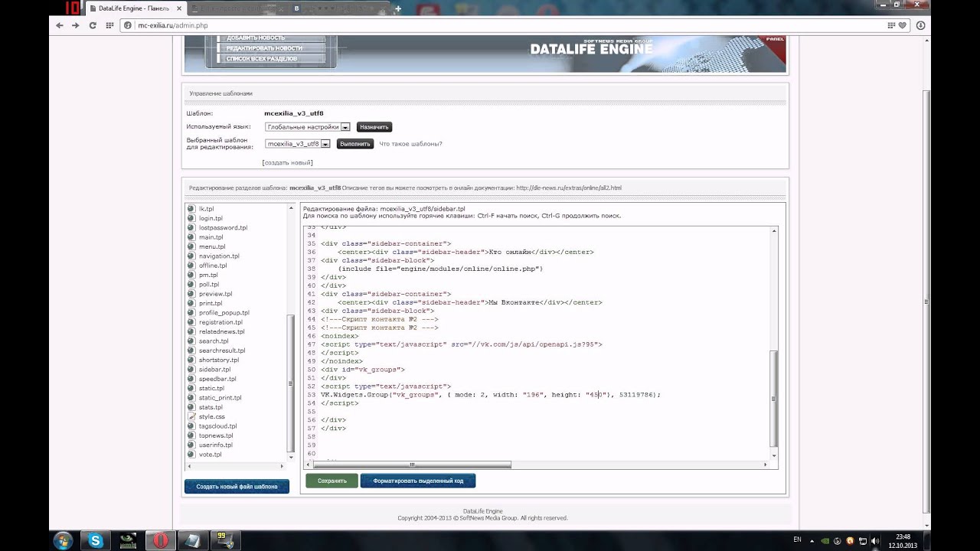Image resolution: width=980 pixels, height=551 pixels.
Task: Select lostpassword.tpl file icon
Action: pos(191,227)
